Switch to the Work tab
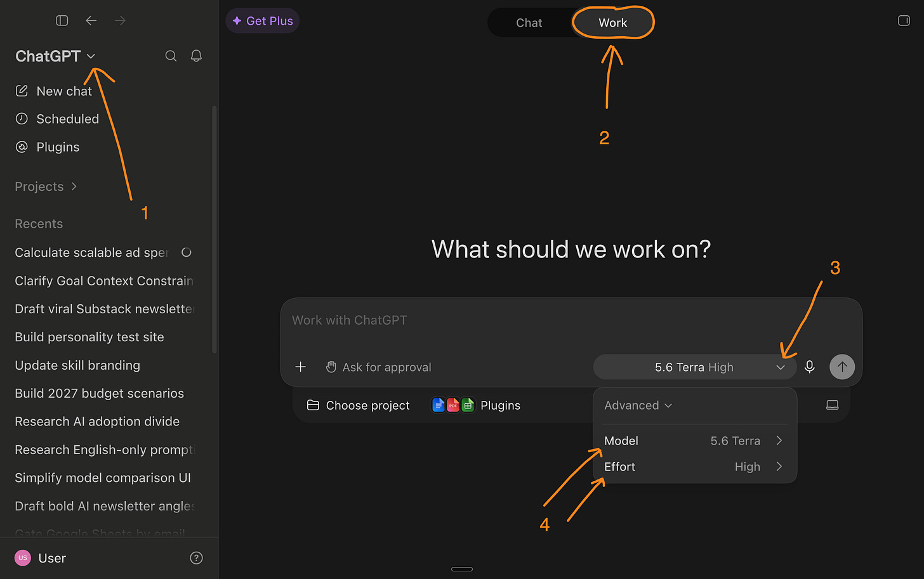The image size is (924, 579). click(x=613, y=23)
